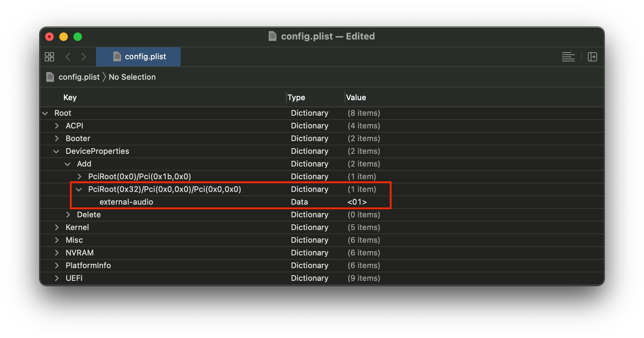Collapse the Root dictionary row

point(45,113)
